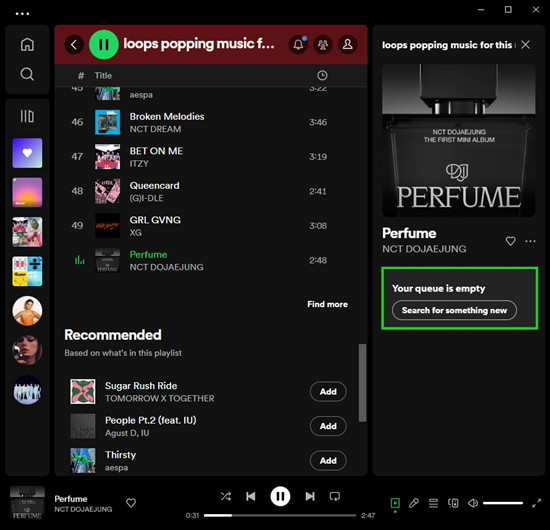Add People Pt.2 (feat. IU) to playlist

(328, 426)
